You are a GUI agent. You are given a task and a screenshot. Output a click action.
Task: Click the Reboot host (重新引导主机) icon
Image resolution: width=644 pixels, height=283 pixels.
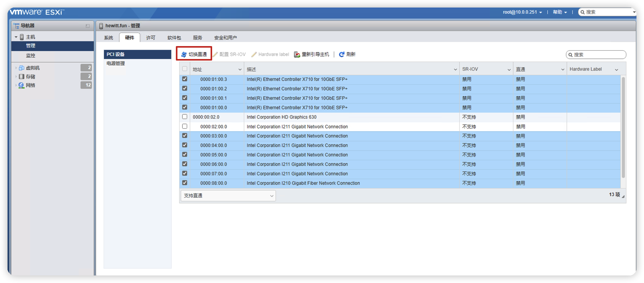click(297, 55)
